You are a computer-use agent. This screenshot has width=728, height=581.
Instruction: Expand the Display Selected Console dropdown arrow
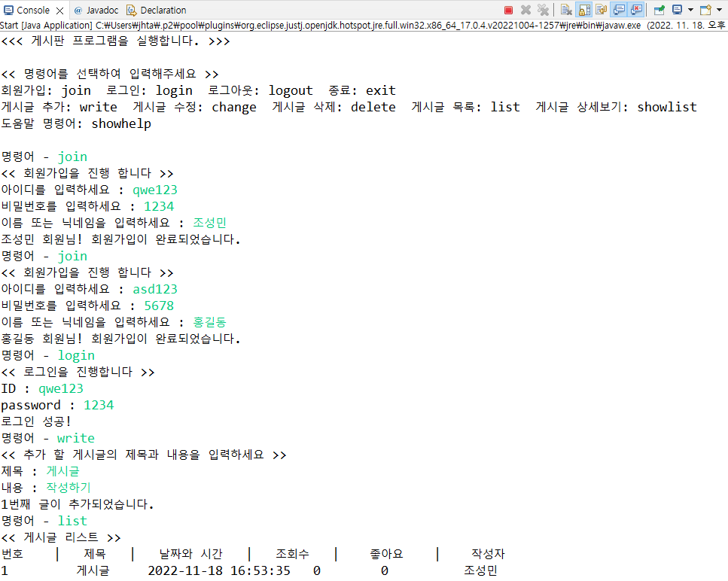(x=690, y=10)
